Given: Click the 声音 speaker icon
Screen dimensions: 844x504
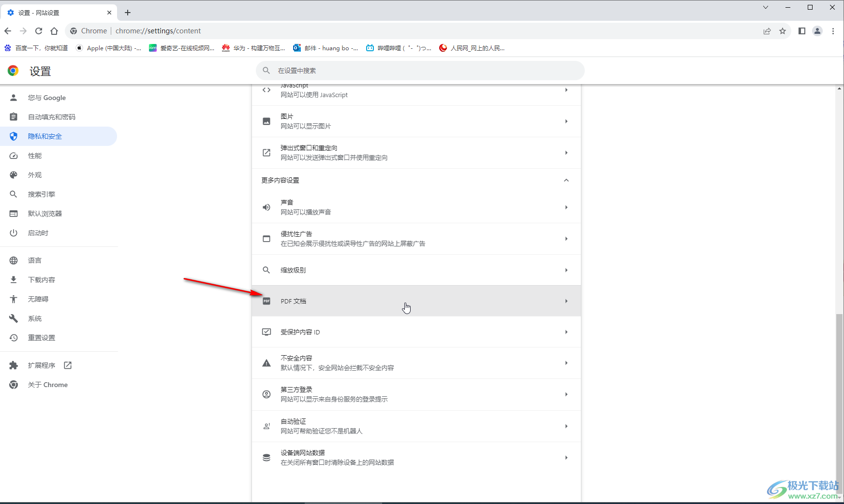Looking at the screenshot, I should coord(267,207).
